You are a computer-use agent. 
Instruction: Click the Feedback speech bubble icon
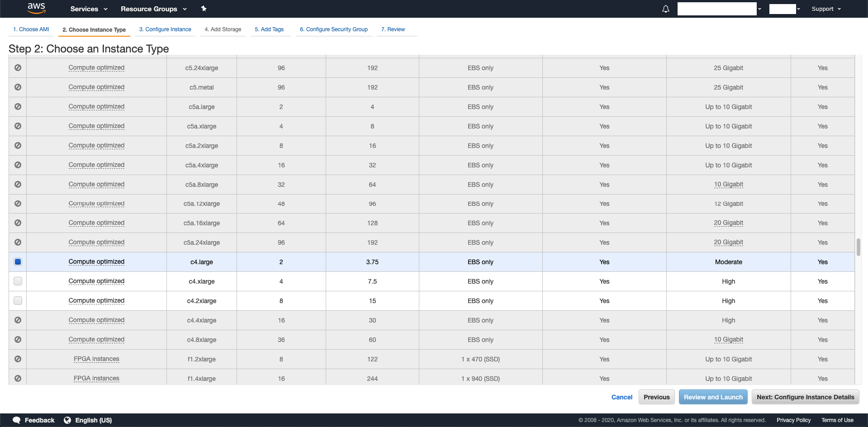17,420
